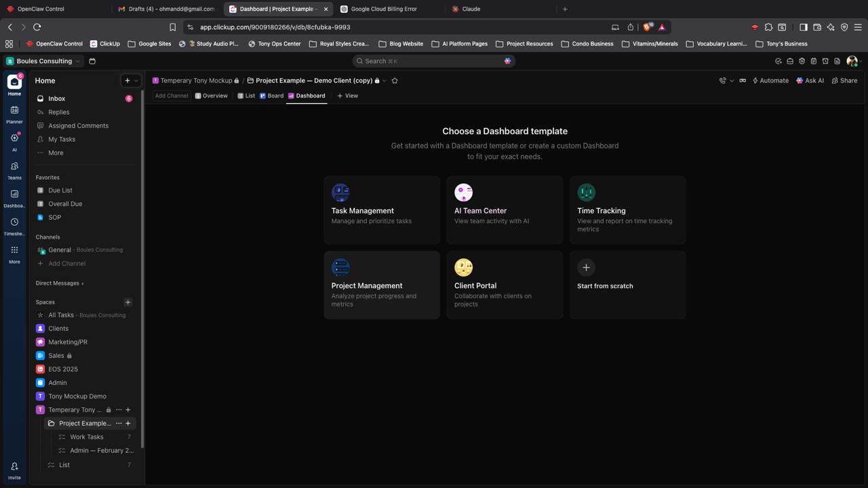Screen dimensions: 868x488
Task: Open the calendar icon next to workspace name
Action: coord(92,61)
